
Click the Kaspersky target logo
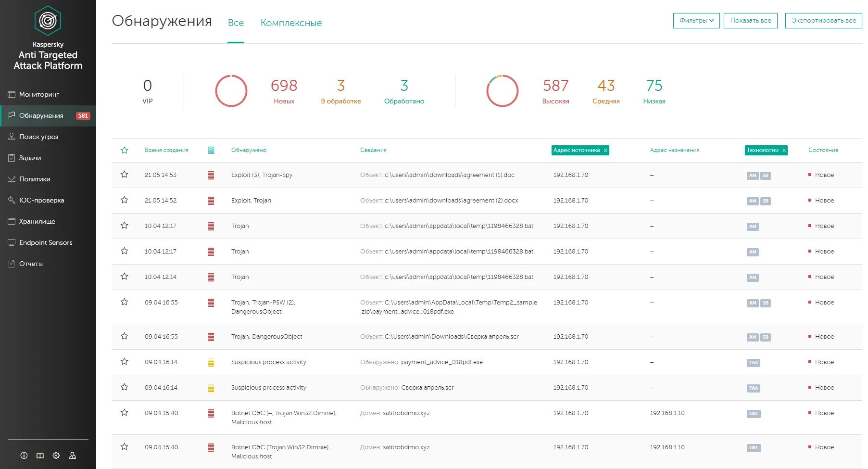[48, 21]
